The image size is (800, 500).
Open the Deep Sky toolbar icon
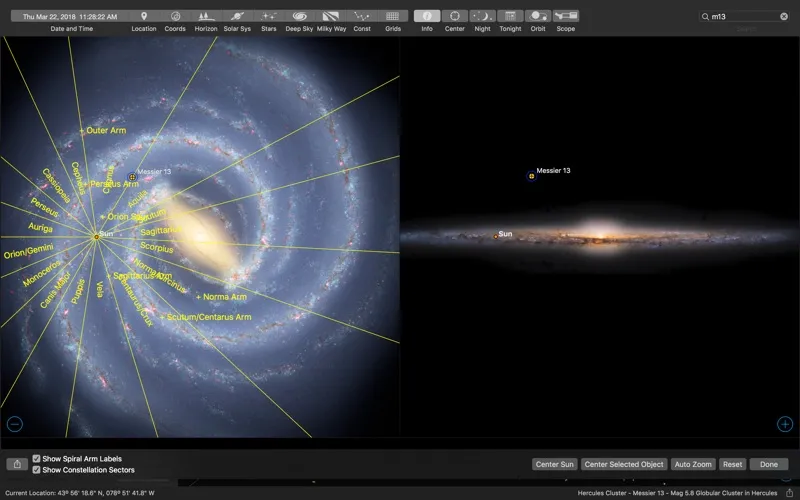coord(299,17)
